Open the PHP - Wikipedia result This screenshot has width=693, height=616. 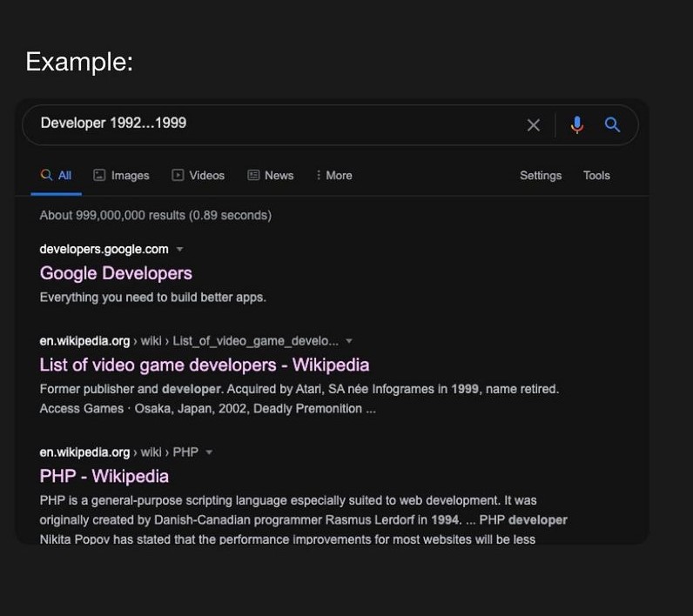(x=104, y=477)
